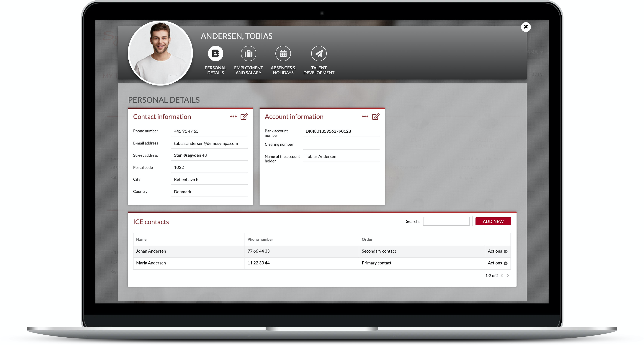The image size is (644, 345).
Task: Edit Account information with the pencil icon
Action: [375, 117]
